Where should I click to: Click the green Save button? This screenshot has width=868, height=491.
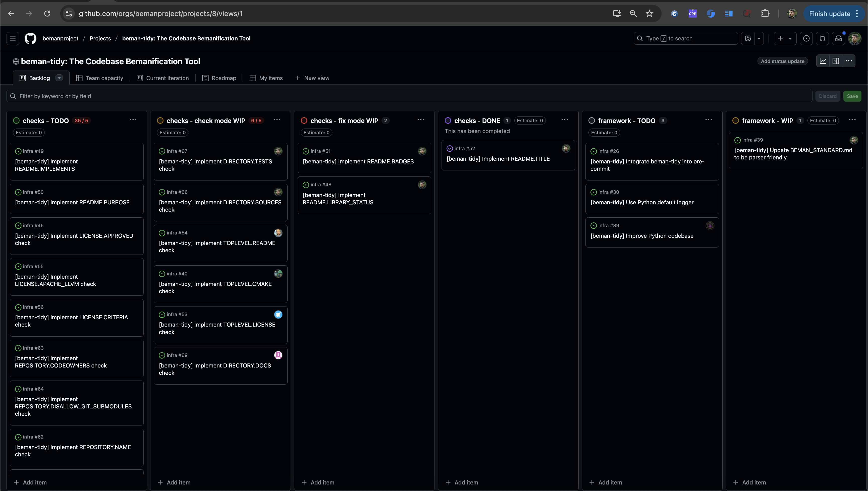(852, 96)
